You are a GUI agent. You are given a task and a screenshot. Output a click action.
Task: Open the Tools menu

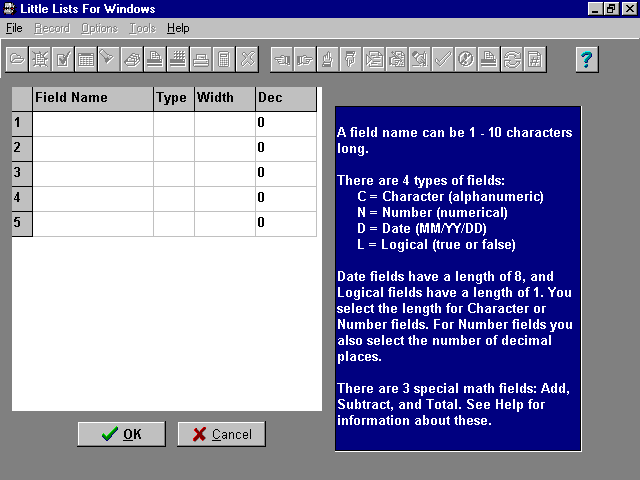click(142, 28)
